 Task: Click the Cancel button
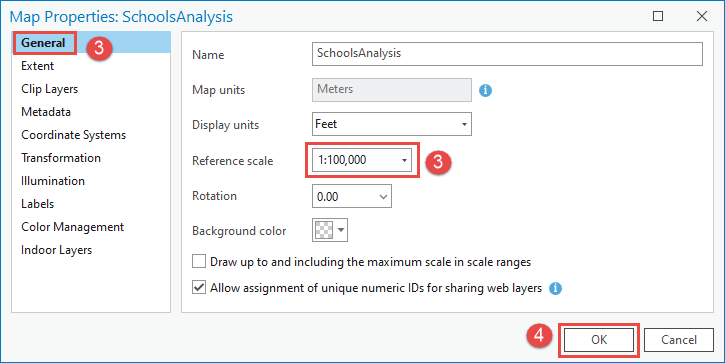[x=679, y=340]
